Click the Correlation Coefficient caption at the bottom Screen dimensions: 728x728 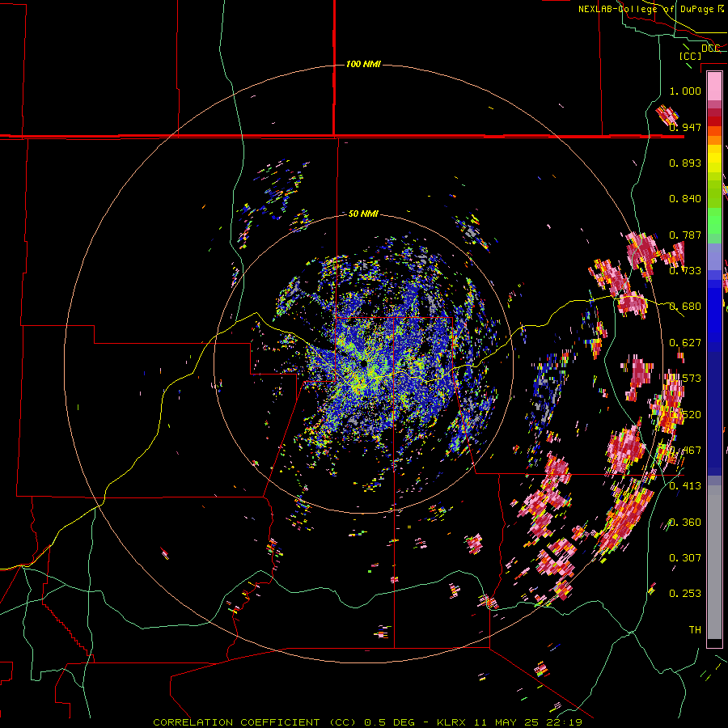pos(368,722)
